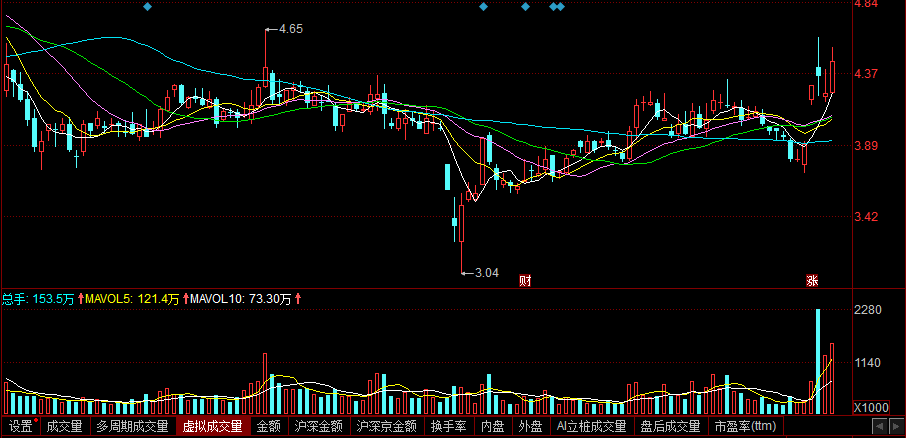The height and width of the screenshot is (438, 906).
Task: Click the MAVOL10: 73.30万 readout
Action: (x=241, y=299)
